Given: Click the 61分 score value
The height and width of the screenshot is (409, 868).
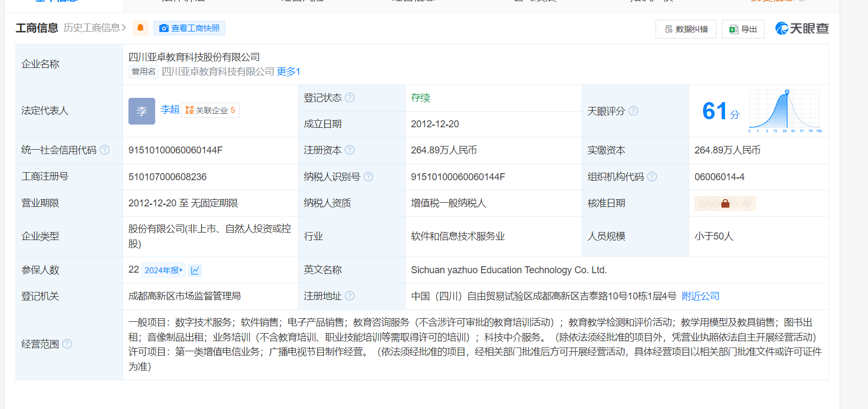Looking at the screenshot, I should 721,111.
